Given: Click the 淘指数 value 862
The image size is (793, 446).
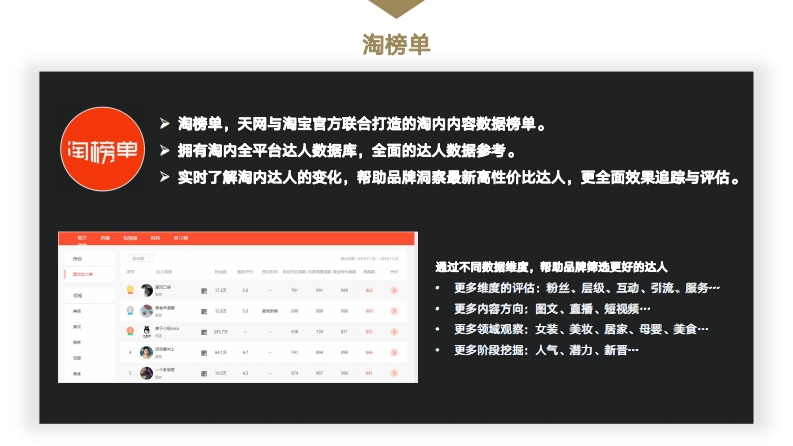Looking at the screenshot, I should coord(369,291).
